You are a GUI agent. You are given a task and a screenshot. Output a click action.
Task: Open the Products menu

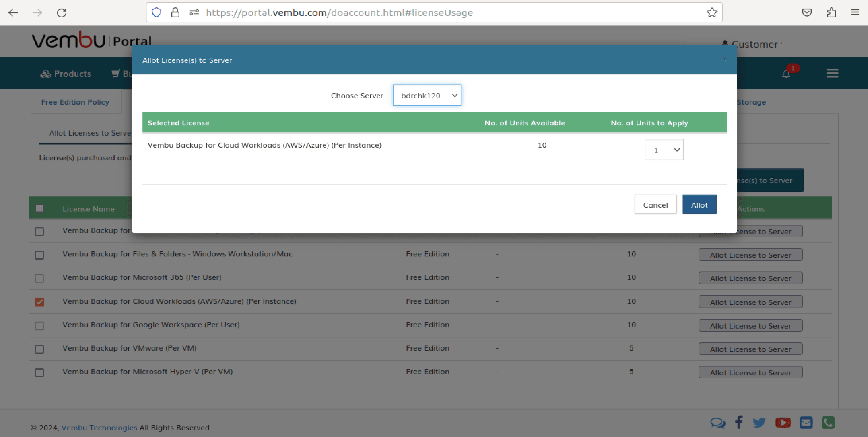[66, 74]
